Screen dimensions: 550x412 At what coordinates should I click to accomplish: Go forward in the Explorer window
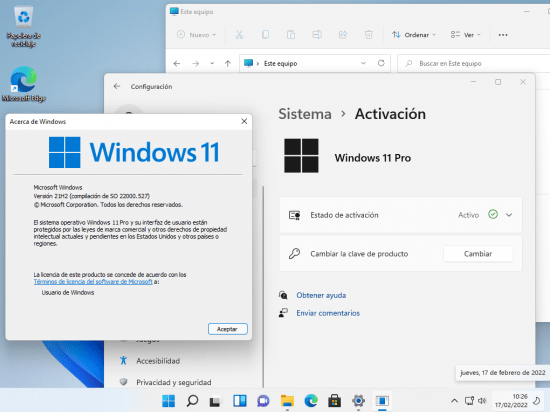click(196, 63)
